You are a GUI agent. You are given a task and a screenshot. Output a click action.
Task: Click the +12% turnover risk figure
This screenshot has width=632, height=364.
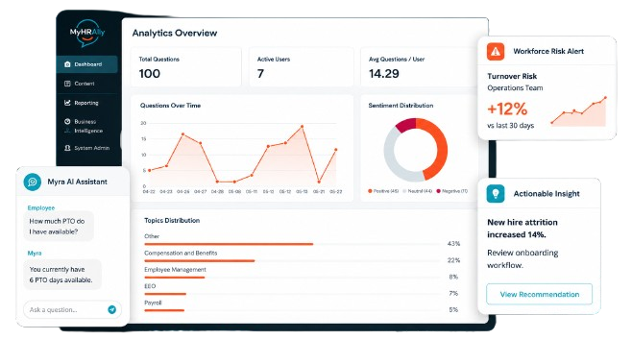pos(507,109)
